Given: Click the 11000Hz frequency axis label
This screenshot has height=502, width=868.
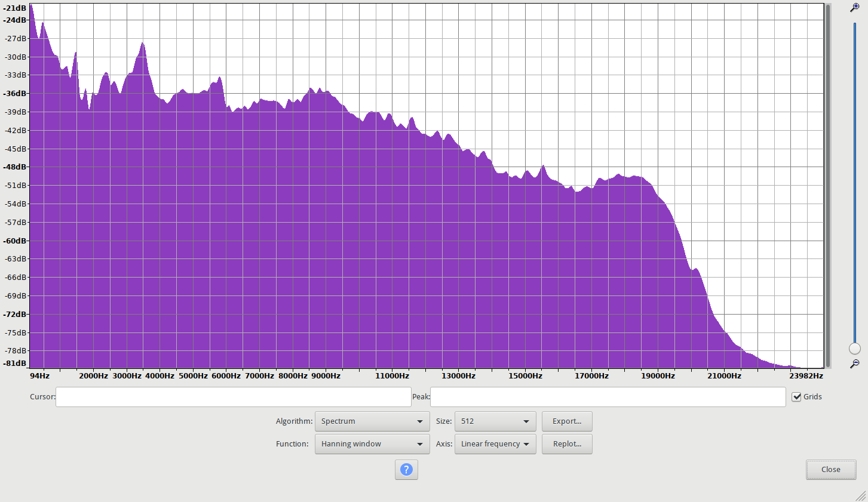Looking at the screenshot, I should 392,376.
